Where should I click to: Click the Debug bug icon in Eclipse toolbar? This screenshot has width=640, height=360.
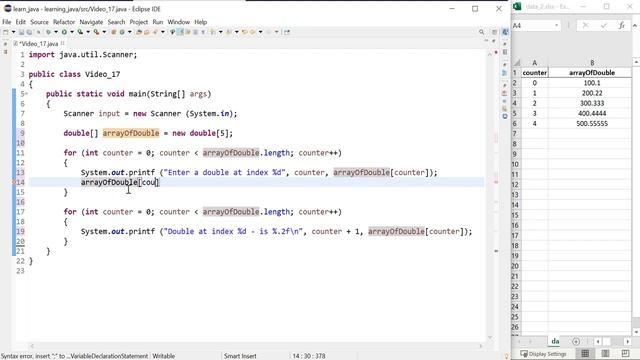48,32
